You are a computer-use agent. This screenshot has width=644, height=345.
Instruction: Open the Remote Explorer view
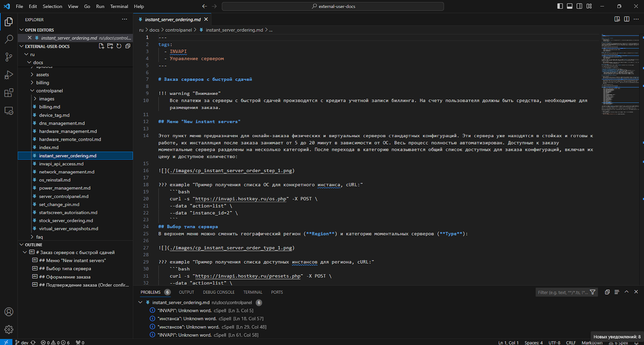tap(8, 111)
